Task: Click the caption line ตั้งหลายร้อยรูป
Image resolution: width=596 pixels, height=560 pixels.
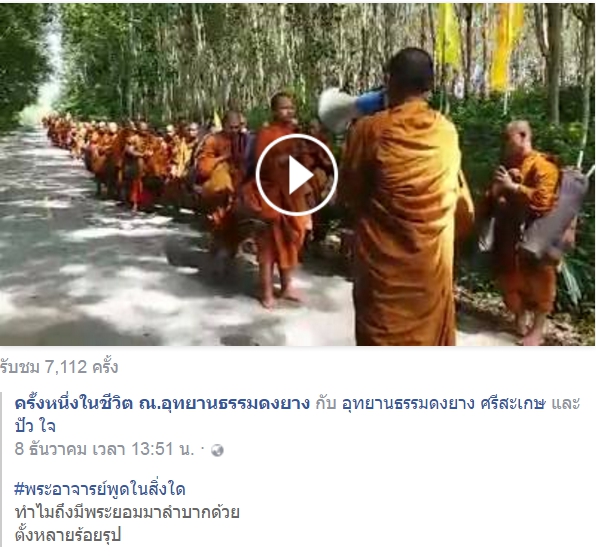Action: pyautogui.click(x=68, y=535)
